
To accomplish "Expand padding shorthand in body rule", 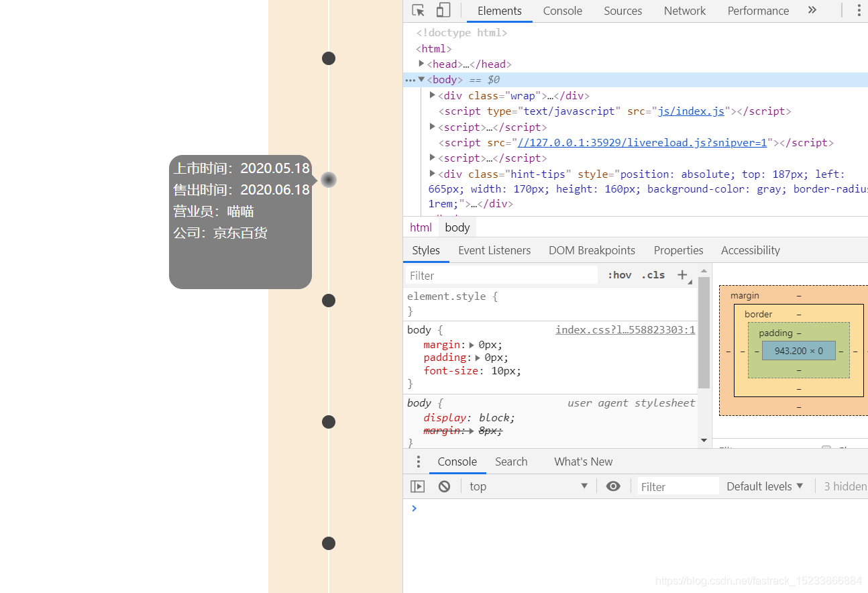I will pyautogui.click(x=478, y=358).
